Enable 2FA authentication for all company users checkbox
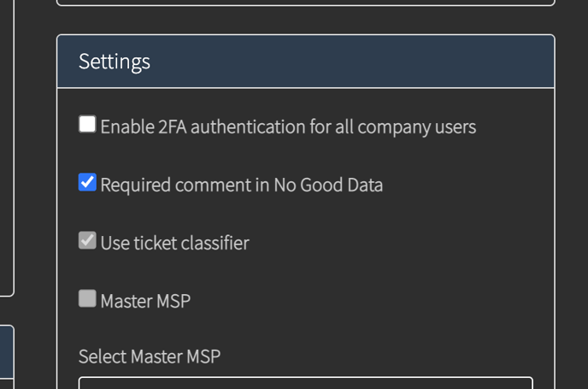This screenshot has width=588, height=389. pos(87,124)
